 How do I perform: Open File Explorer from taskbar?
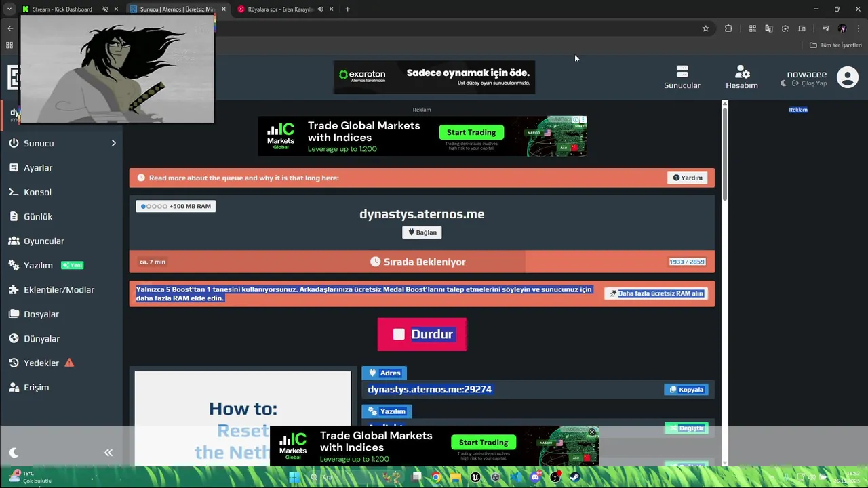(456, 477)
